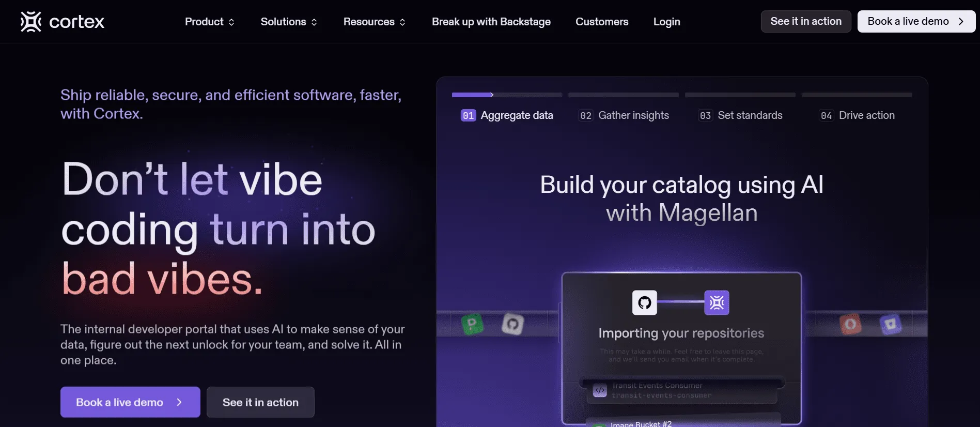Image resolution: width=980 pixels, height=427 pixels.
Task: Click the gray GitHub integration icon on left
Action: [512, 324]
